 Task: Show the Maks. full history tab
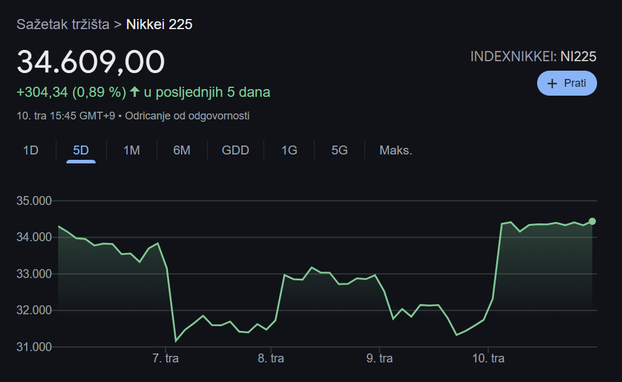tap(395, 150)
